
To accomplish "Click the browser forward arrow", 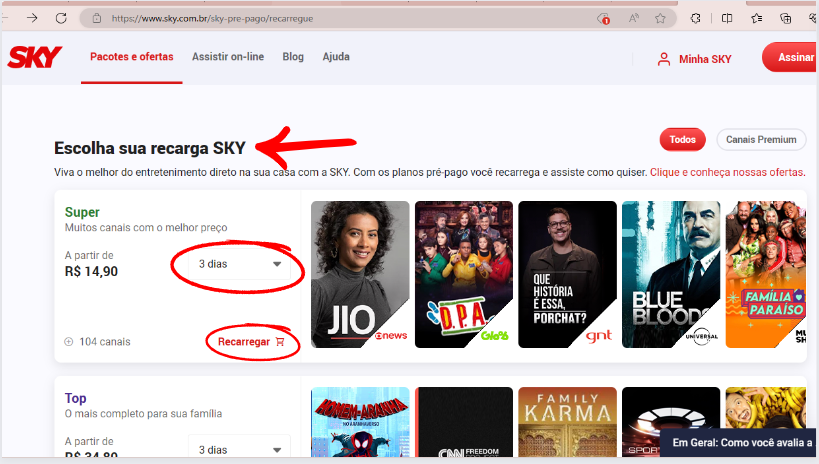I will pos(32,18).
